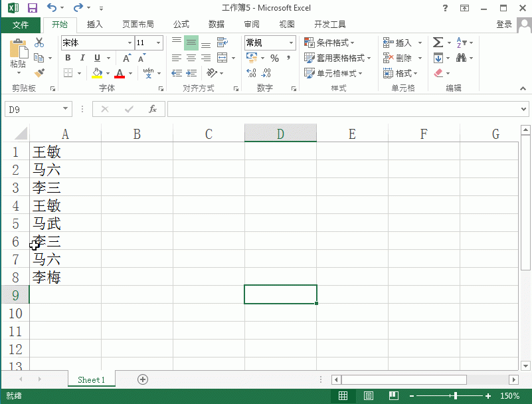The image size is (532, 404).
Task: Open the 宋体 font name dropdown
Action: point(130,42)
